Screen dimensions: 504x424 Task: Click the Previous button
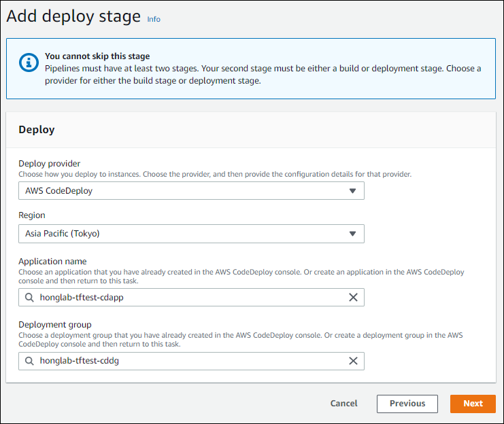(x=407, y=404)
